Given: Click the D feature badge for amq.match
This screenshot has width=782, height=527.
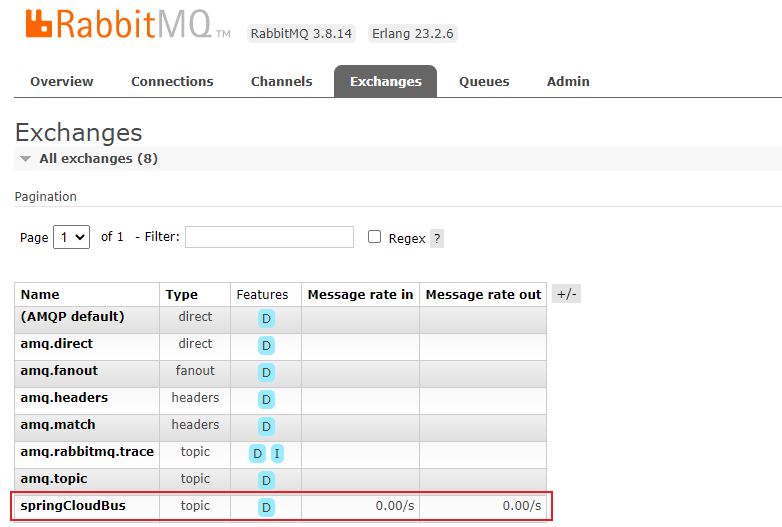Looking at the screenshot, I should click(x=266, y=426).
